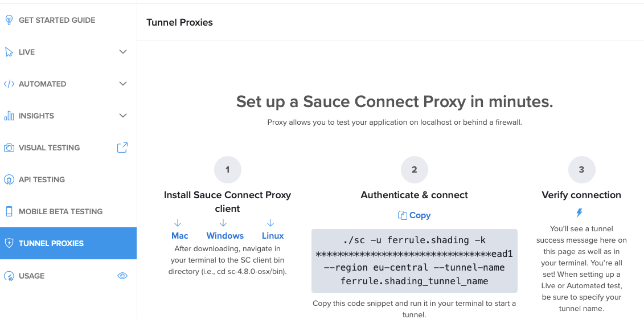
Task: Click the Mobile Beta Testing phone icon
Action: pos(9,211)
